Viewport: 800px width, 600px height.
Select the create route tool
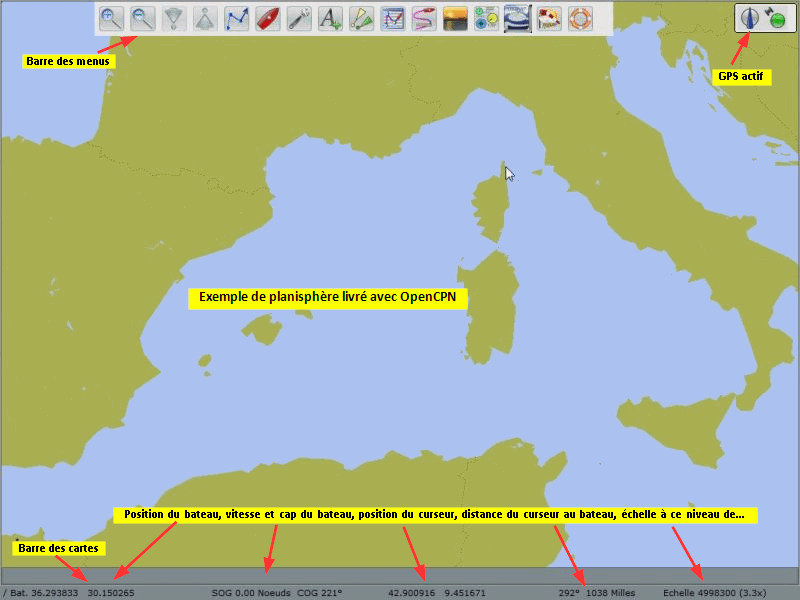(236, 19)
